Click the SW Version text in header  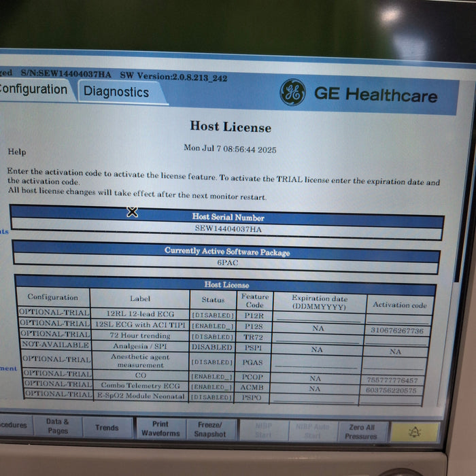coord(173,76)
